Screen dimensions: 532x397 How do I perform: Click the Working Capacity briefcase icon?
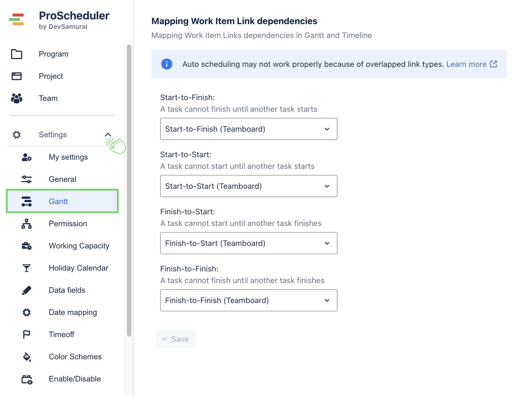[x=27, y=246]
